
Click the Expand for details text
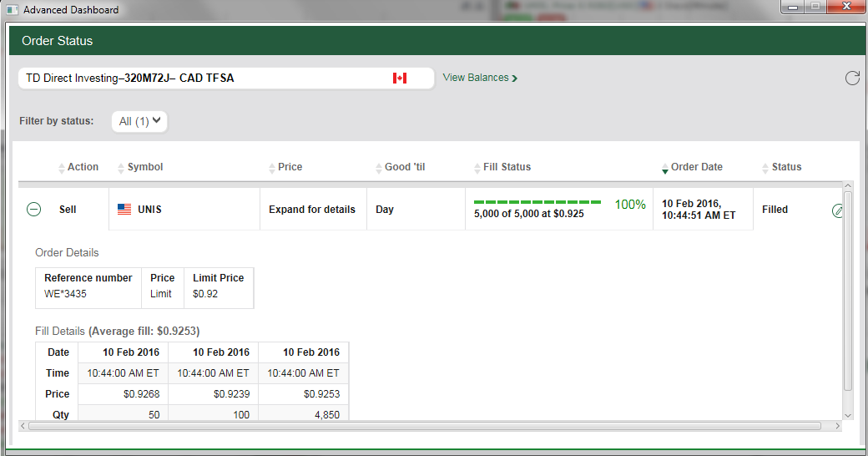click(312, 210)
